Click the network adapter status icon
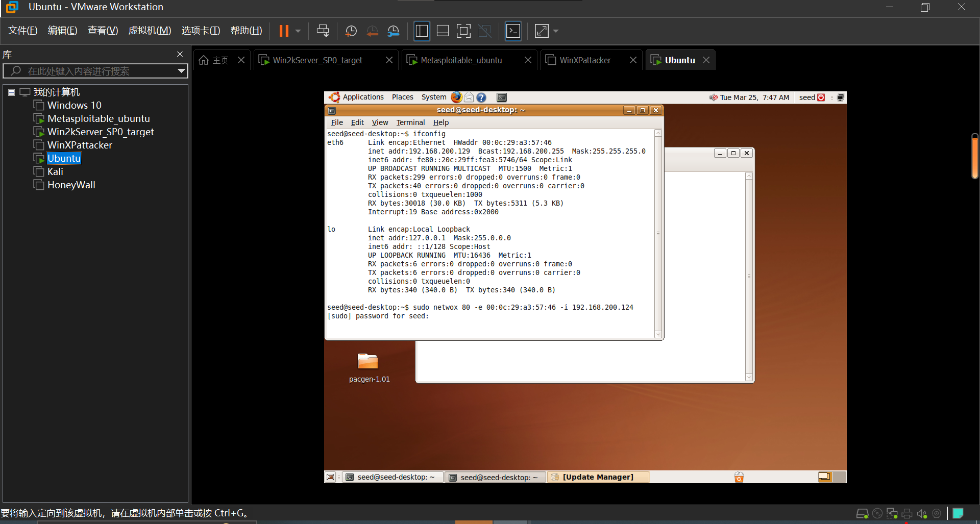This screenshot has height=524, width=980. coord(892,513)
